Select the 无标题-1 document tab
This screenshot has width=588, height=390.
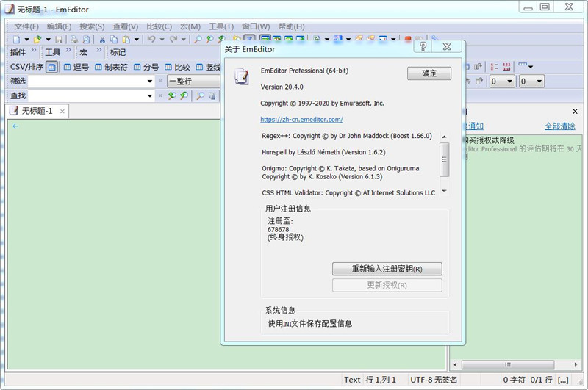37,111
